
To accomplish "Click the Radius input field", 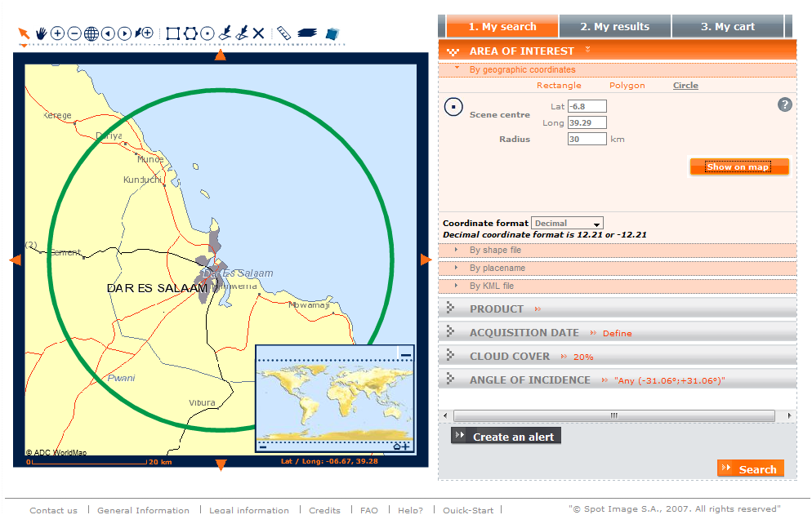I will (587, 139).
